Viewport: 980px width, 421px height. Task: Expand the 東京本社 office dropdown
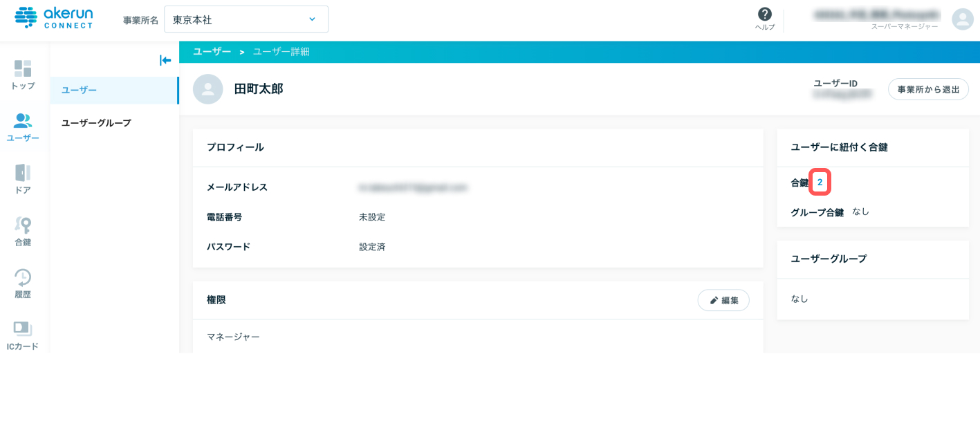246,19
